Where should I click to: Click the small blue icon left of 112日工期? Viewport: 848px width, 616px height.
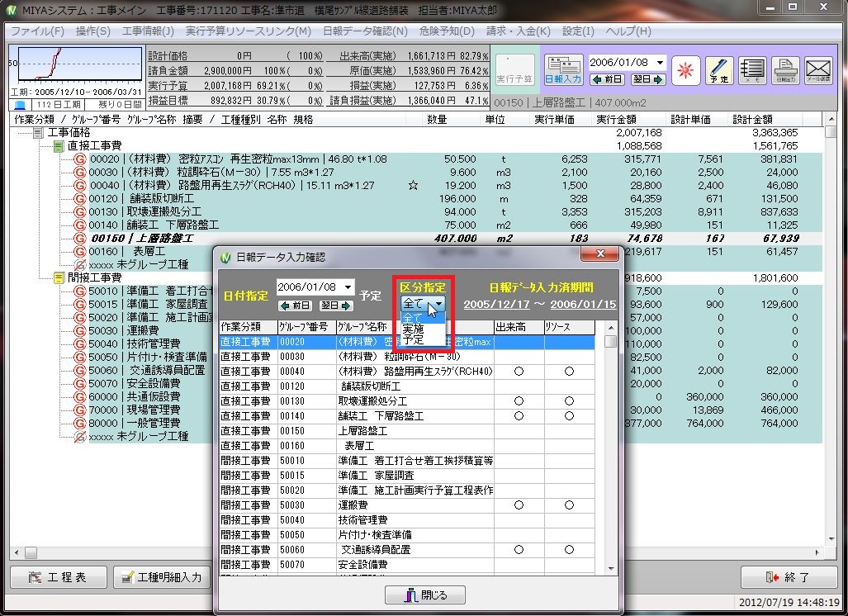[20, 104]
